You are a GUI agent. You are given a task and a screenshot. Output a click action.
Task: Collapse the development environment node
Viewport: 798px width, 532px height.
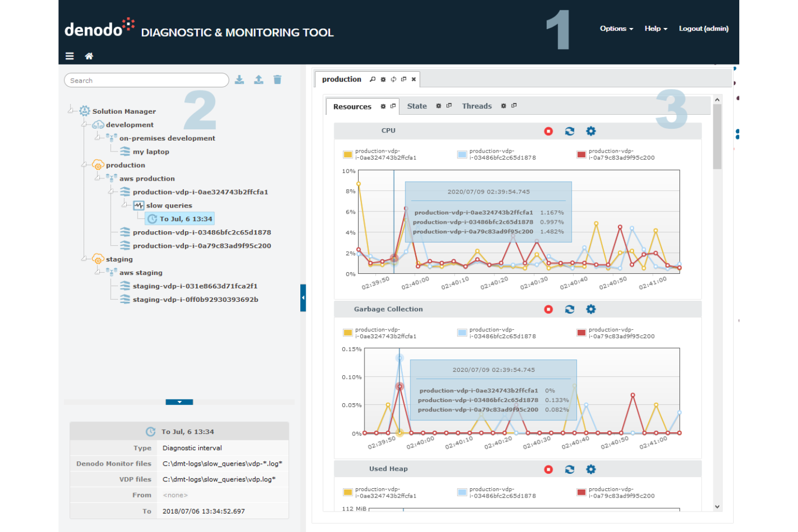click(85, 125)
